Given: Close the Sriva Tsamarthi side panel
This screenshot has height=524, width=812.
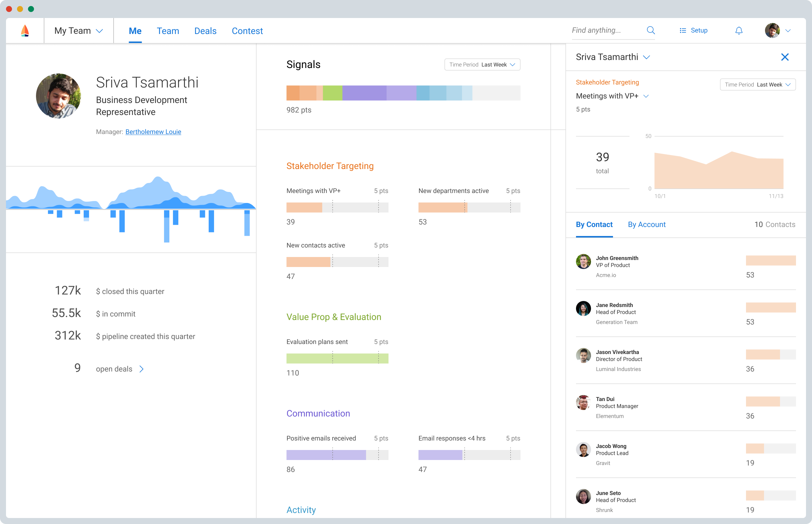Looking at the screenshot, I should 784,57.
